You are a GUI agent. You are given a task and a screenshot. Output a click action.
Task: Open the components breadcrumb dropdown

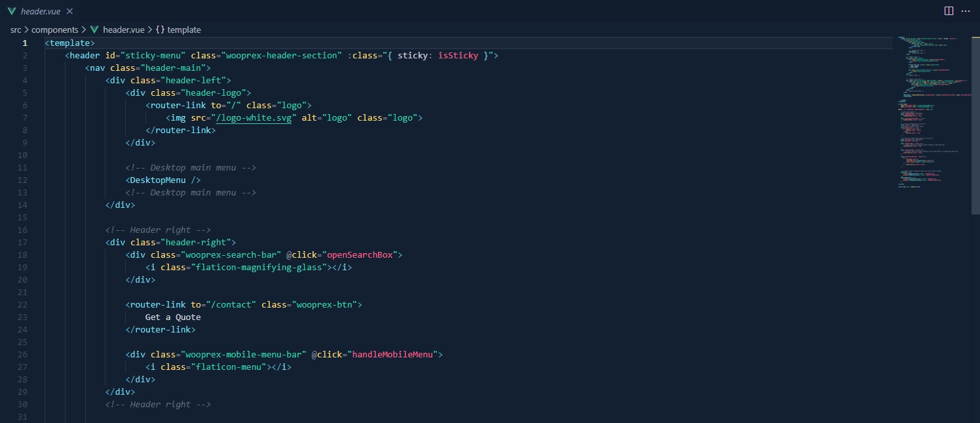pos(56,30)
